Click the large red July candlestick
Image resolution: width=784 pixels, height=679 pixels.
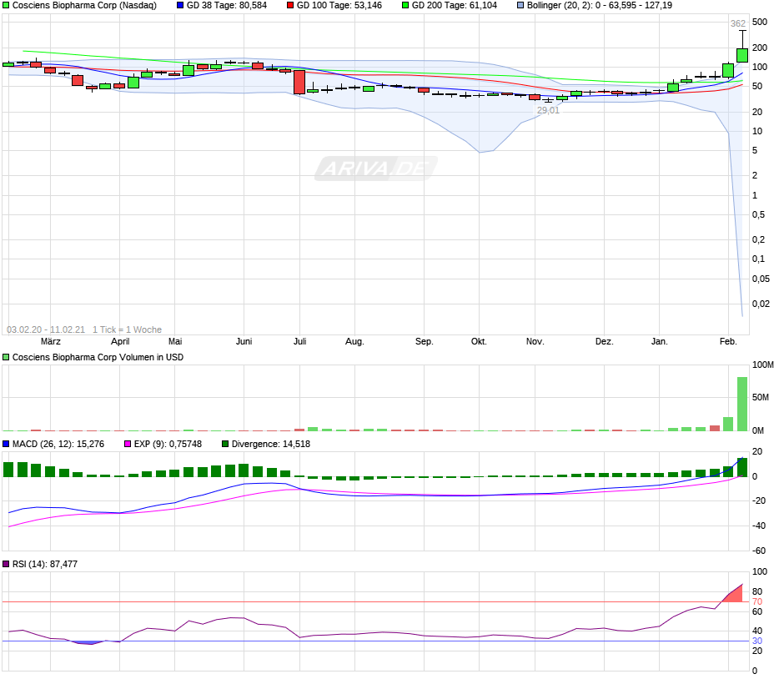pyautogui.click(x=299, y=82)
